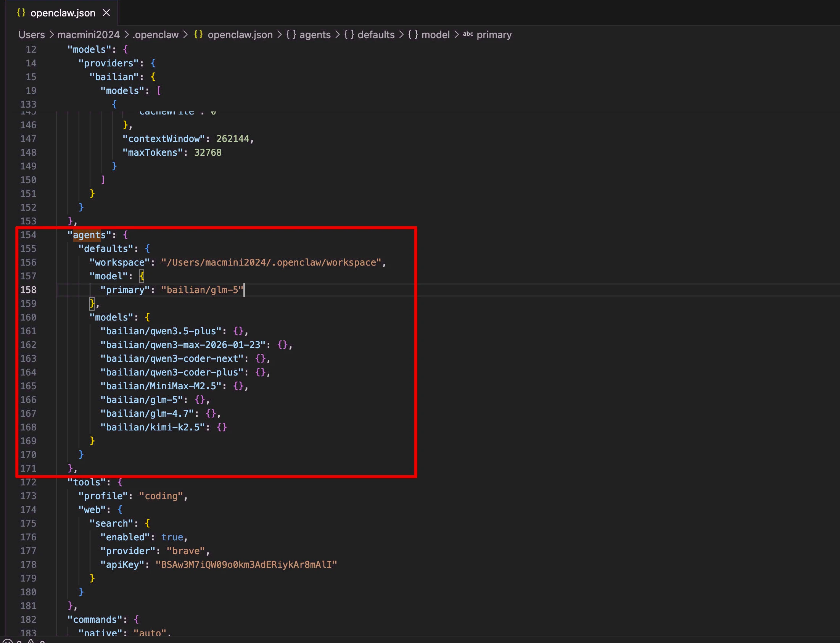Screen dimensions: 840x643
Task: Open the Users breadcrumb dropdown
Action: [x=31, y=35]
